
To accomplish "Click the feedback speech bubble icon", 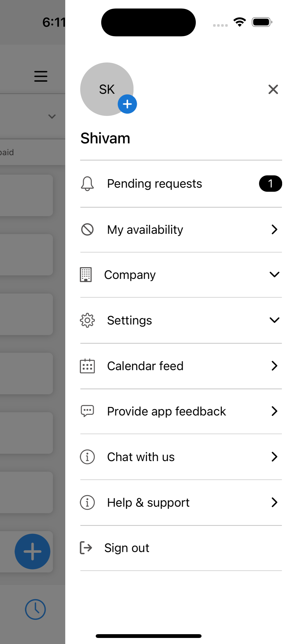I will [87, 411].
